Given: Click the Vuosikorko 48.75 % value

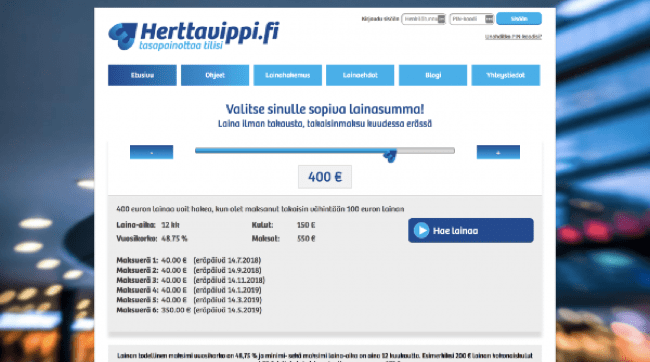Looking at the screenshot, I should (174, 238).
